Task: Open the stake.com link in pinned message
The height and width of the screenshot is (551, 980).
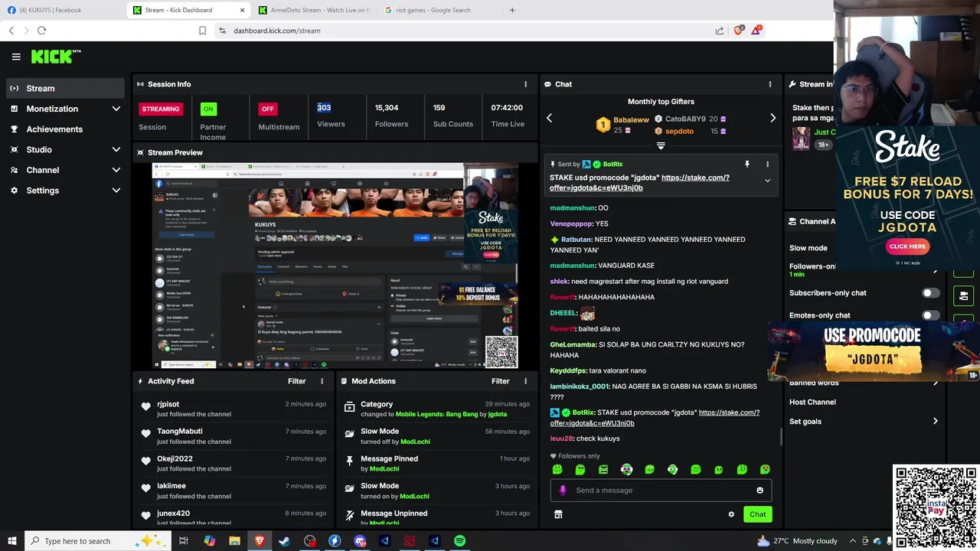Action: point(639,183)
